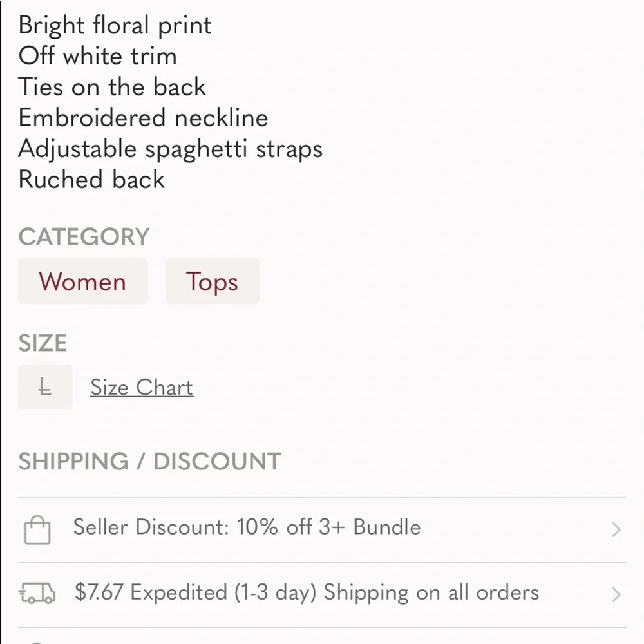Click the $7.67 Expedited Shipping text
Image resolution: width=644 pixels, height=644 pixels.
click(307, 592)
